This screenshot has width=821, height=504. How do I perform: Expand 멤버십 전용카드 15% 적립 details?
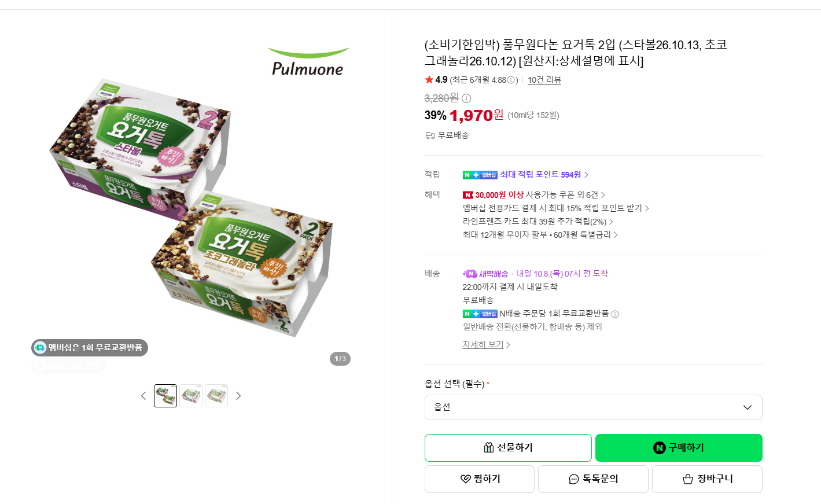click(555, 208)
